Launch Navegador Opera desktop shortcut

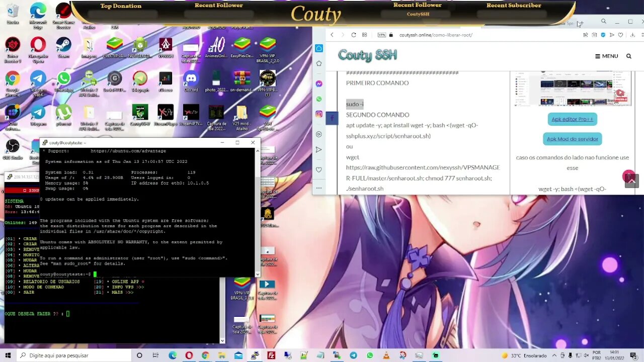38,49
